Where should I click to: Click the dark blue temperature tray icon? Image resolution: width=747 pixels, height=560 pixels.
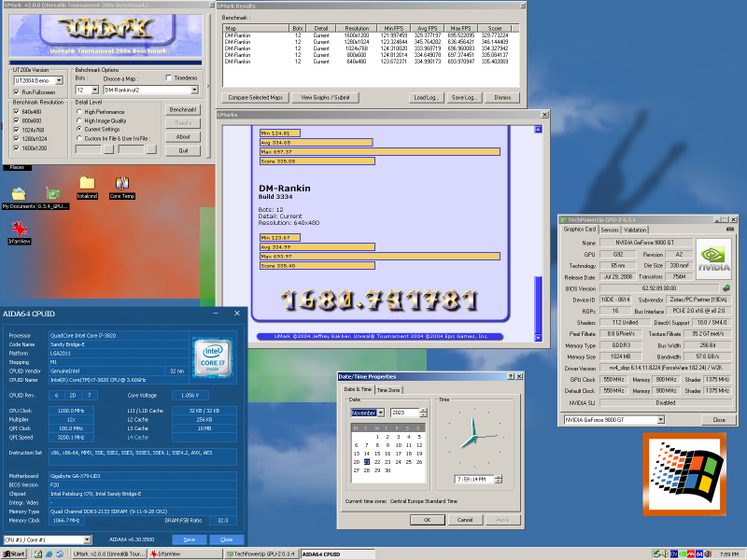click(673, 553)
